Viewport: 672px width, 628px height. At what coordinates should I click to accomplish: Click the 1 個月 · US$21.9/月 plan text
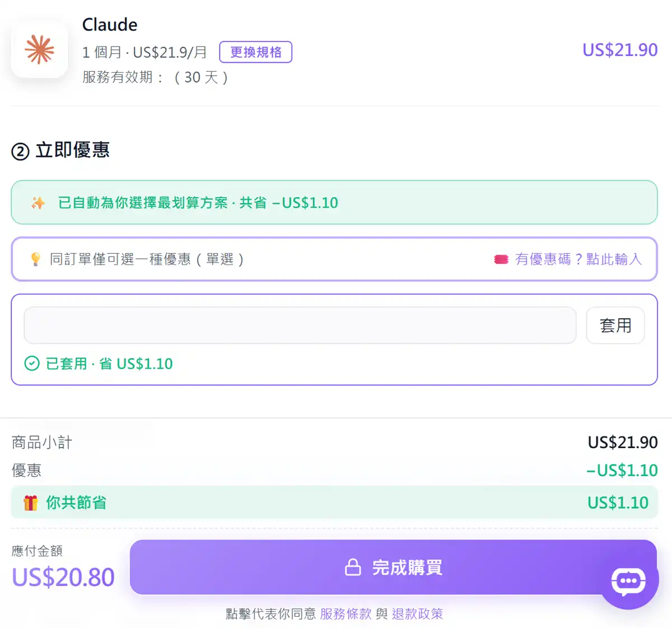pos(144,52)
